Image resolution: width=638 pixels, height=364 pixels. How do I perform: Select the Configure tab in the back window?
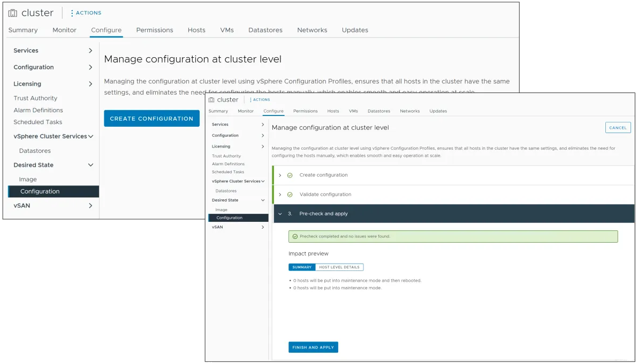(106, 30)
